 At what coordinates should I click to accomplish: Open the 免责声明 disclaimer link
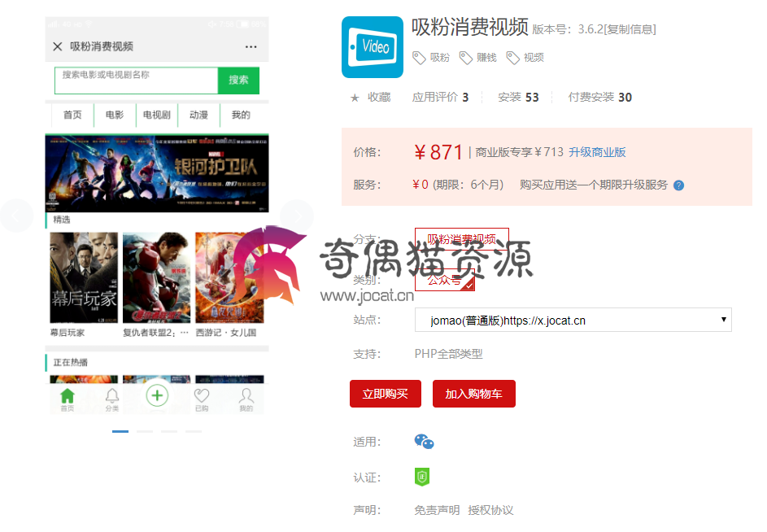coord(437,511)
